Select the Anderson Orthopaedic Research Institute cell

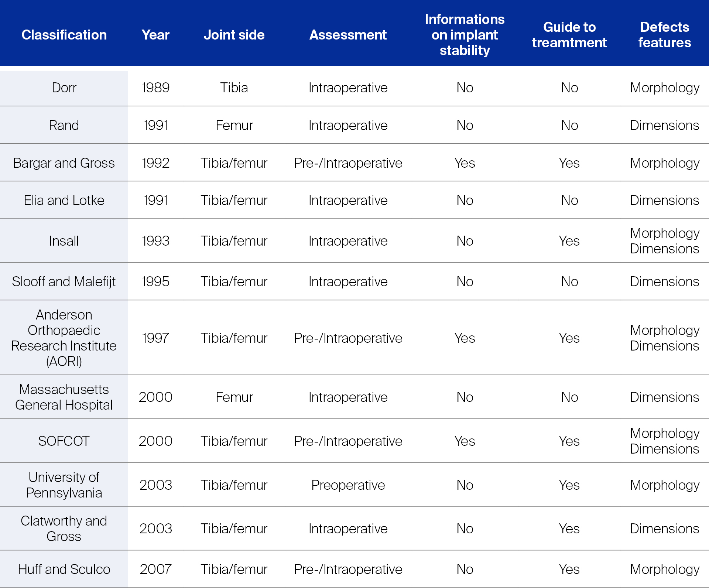coord(64,338)
